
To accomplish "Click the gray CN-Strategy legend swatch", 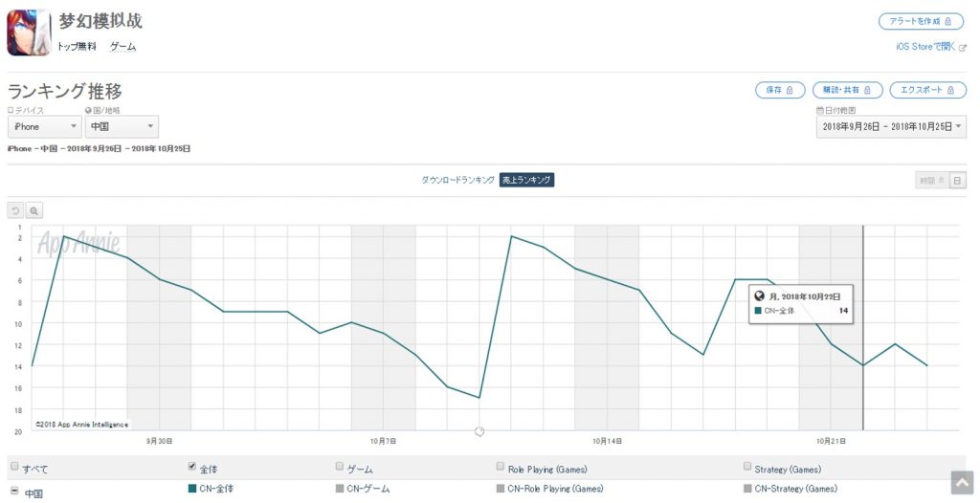I will pos(747,489).
